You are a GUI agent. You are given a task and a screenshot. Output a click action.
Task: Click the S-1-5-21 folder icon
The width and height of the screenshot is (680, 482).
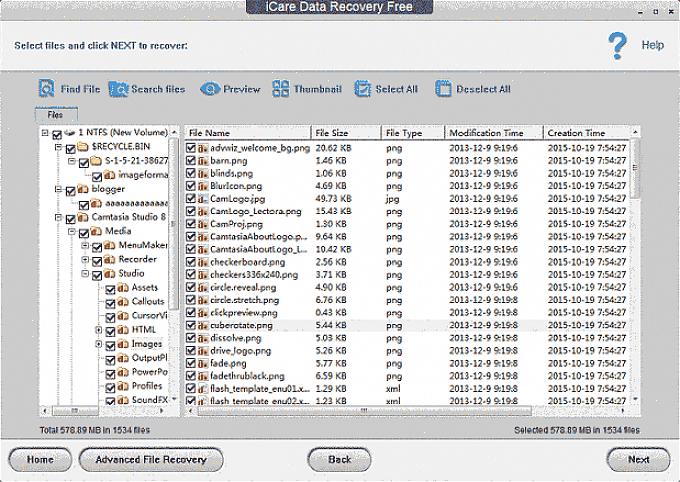(96, 161)
